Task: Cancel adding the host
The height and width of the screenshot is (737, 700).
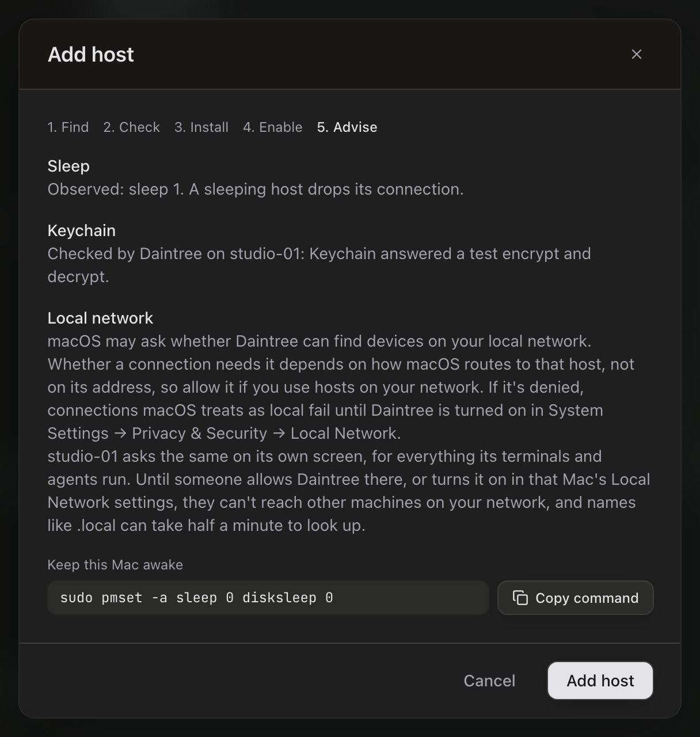Action: [489, 681]
